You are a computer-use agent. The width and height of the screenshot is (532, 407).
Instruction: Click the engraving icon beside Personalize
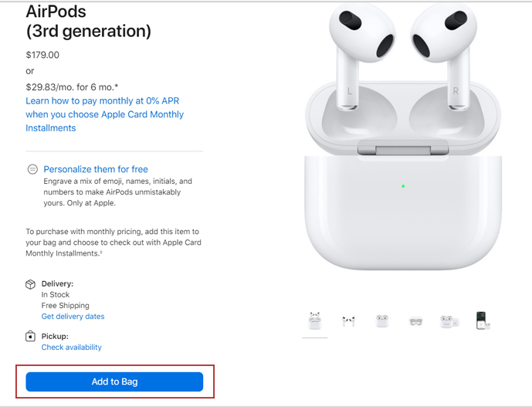tap(32, 169)
